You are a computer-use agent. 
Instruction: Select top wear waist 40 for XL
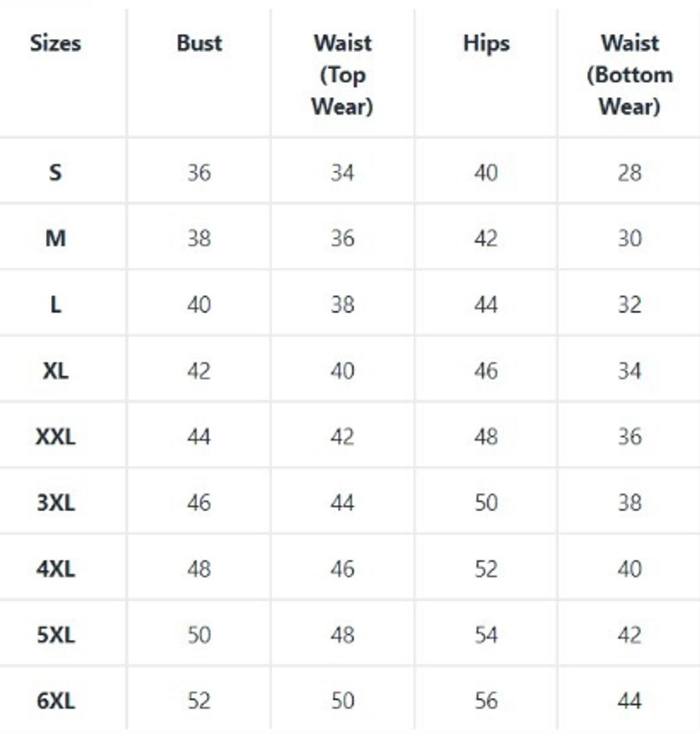pyautogui.click(x=342, y=371)
